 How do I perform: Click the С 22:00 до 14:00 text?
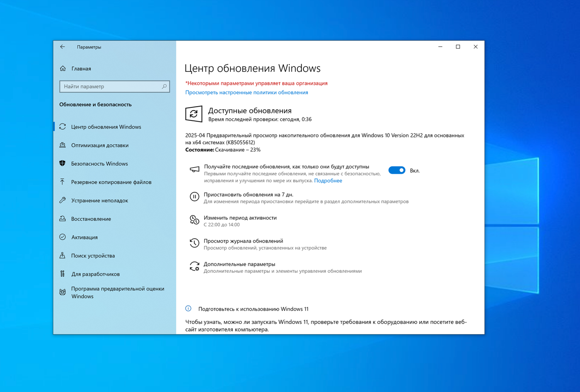[222, 225]
